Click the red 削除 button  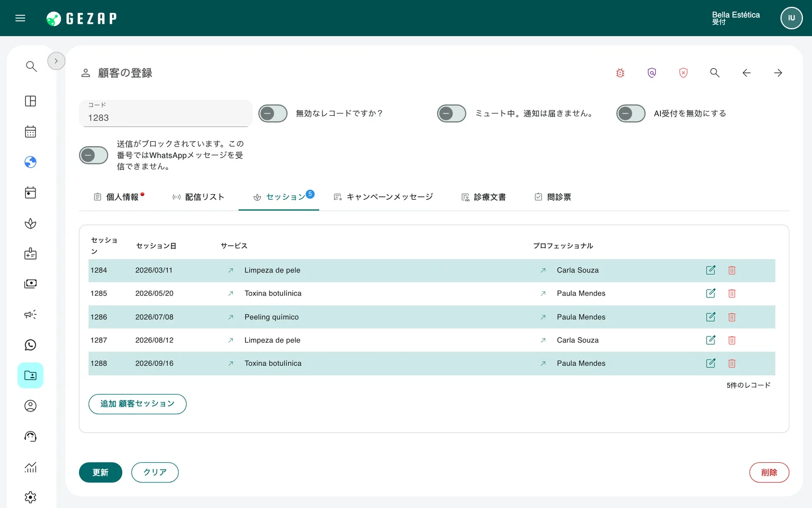coord(769,472)
